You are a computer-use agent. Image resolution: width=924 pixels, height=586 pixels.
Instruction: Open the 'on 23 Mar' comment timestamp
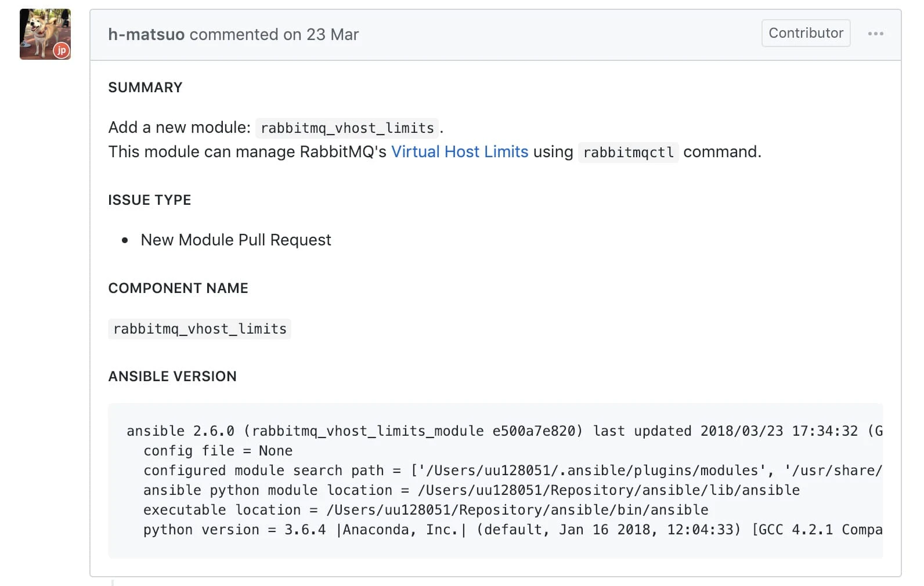tap(321, 34)
